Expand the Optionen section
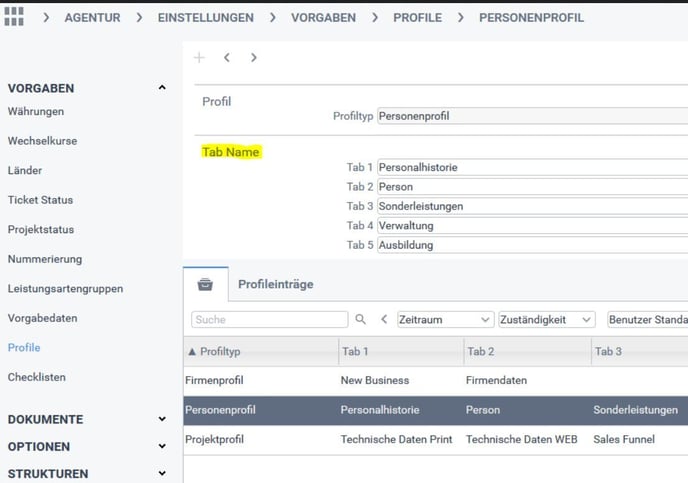This screenshot has height=483, width=688. (162, 447)
